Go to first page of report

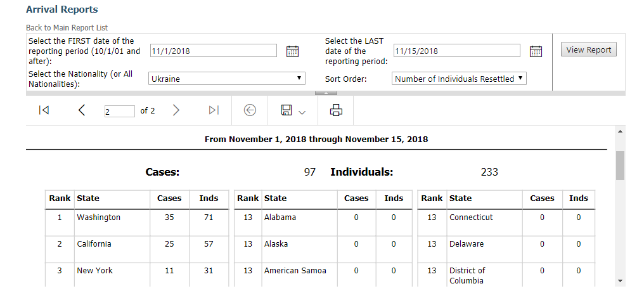(x=44, y=110)
